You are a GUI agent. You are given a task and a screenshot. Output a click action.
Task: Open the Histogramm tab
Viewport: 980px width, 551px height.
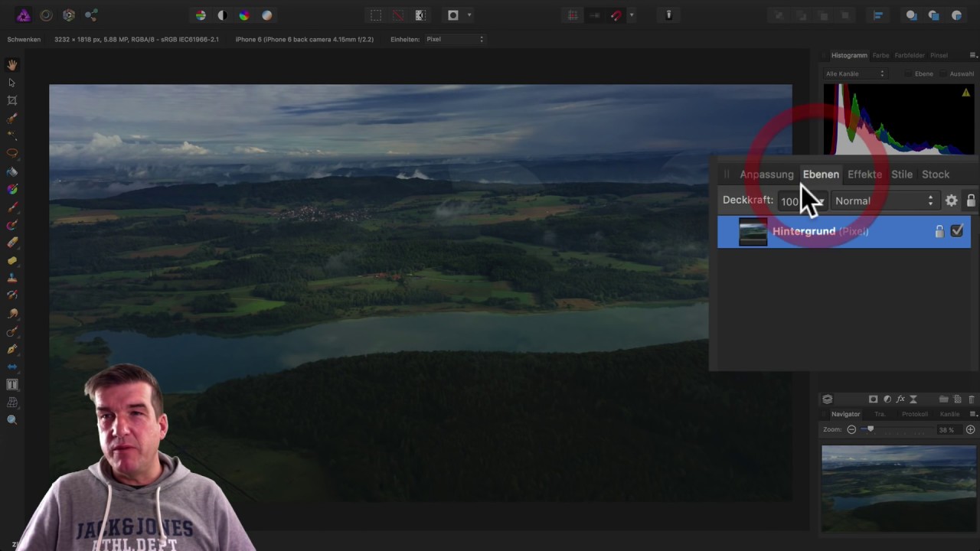coord(849,55)
